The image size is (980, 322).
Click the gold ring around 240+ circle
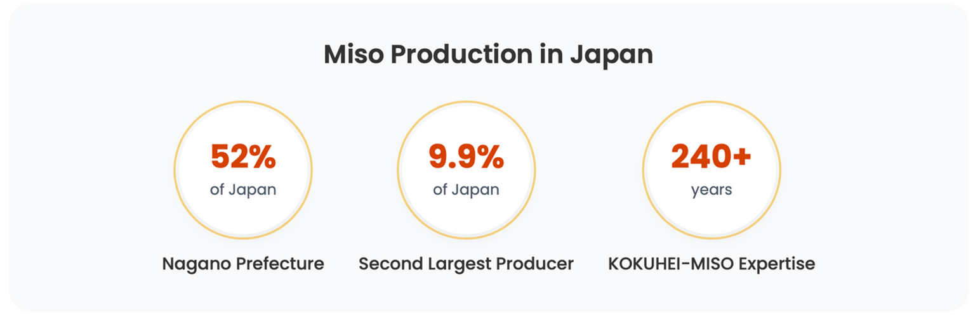[712, 102]
